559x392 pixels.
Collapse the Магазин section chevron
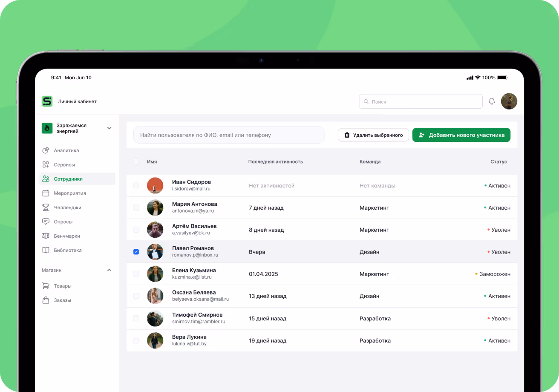tap(109, 270)
